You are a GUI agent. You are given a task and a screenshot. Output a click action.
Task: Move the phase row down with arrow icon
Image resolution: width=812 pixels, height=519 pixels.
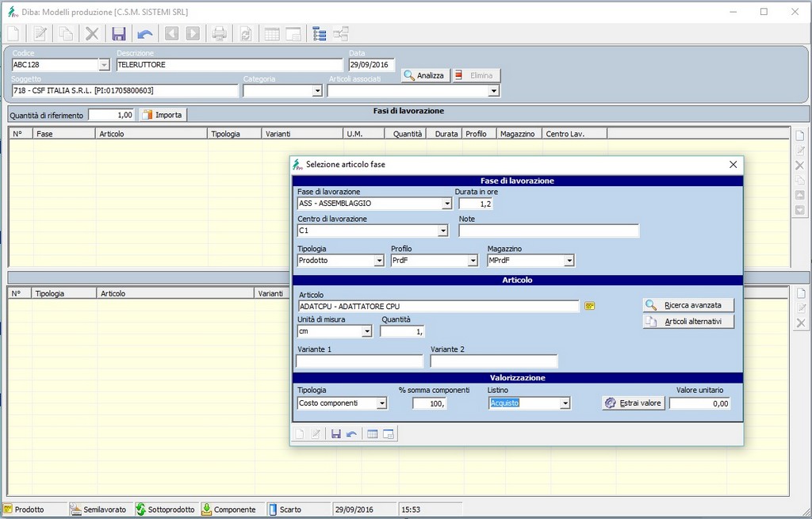pyautogui.click(x=800, y=211)
